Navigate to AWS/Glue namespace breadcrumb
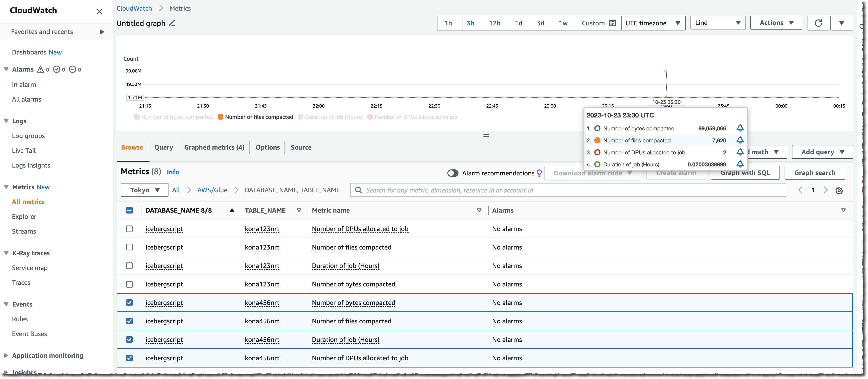This screenshot has width=868, height=379. point(212,190)
